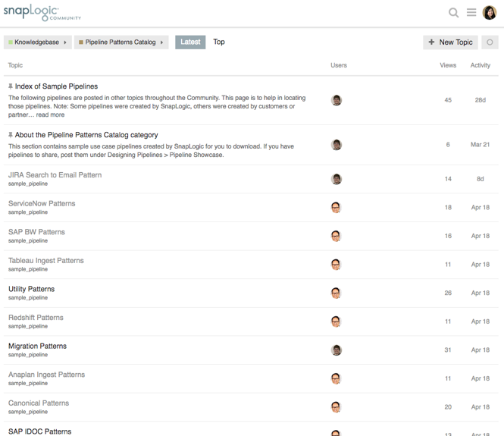504x436 pixels.
Task: Click sample_pipeline tag under SAP BW Patterns
Action: [x=28, y=241]
